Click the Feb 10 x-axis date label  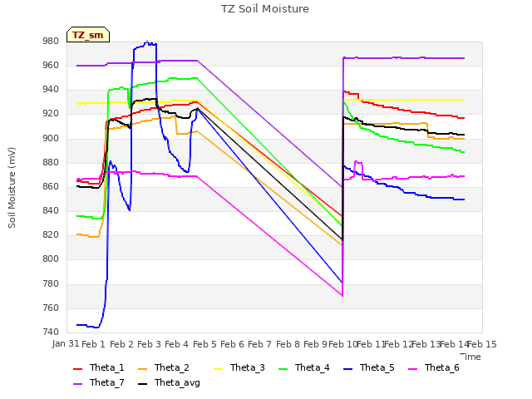click(x=343, y=344)
